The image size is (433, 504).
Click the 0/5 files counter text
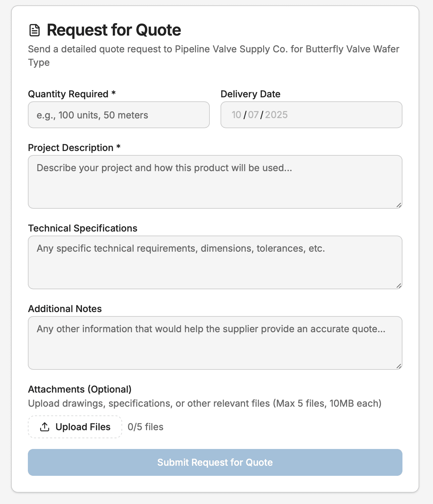(x=145, y=426)
